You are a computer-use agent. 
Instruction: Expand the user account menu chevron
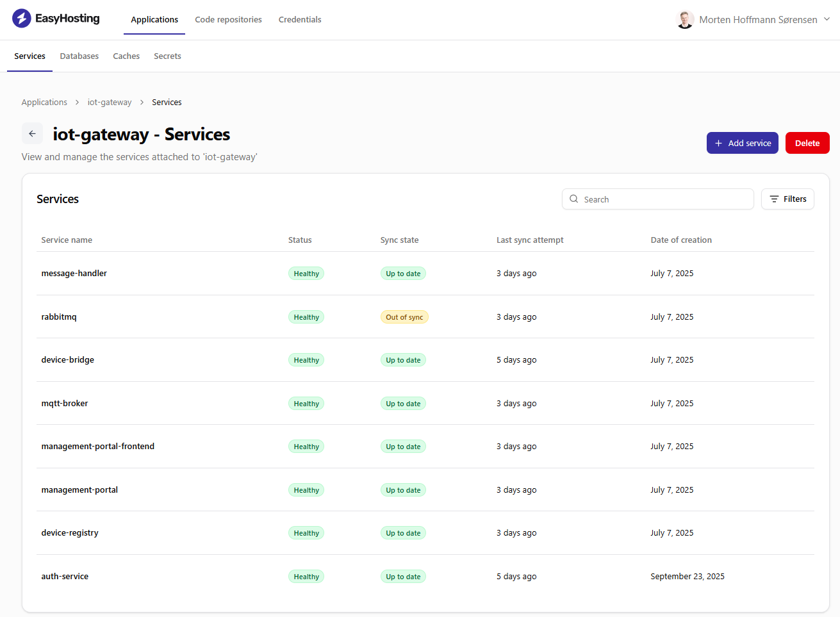click(827, 19)
